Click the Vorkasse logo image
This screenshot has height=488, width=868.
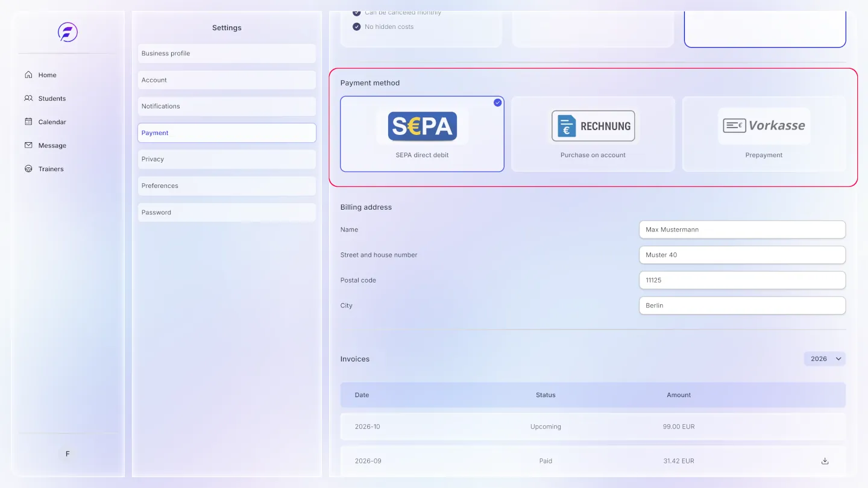(764, 125)
